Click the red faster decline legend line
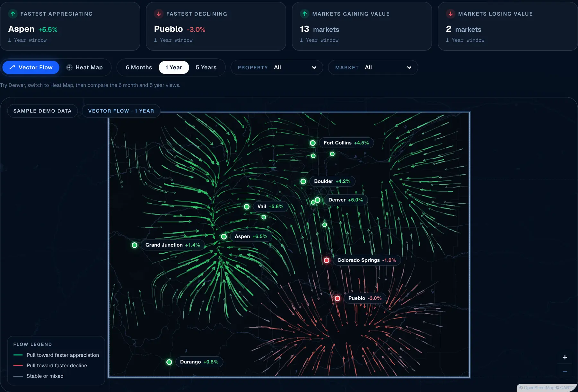578x392 pixels. coord(18,366)
